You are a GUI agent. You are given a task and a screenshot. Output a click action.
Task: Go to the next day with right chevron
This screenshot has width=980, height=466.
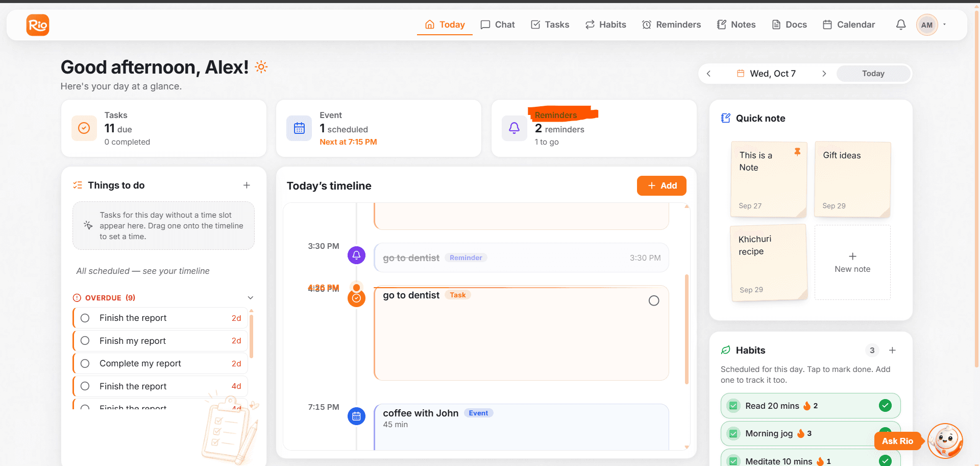click(824, 74)
